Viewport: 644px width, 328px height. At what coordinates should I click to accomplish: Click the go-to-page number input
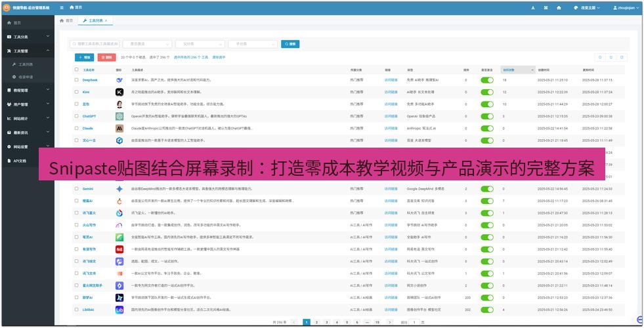coord(415,322)
